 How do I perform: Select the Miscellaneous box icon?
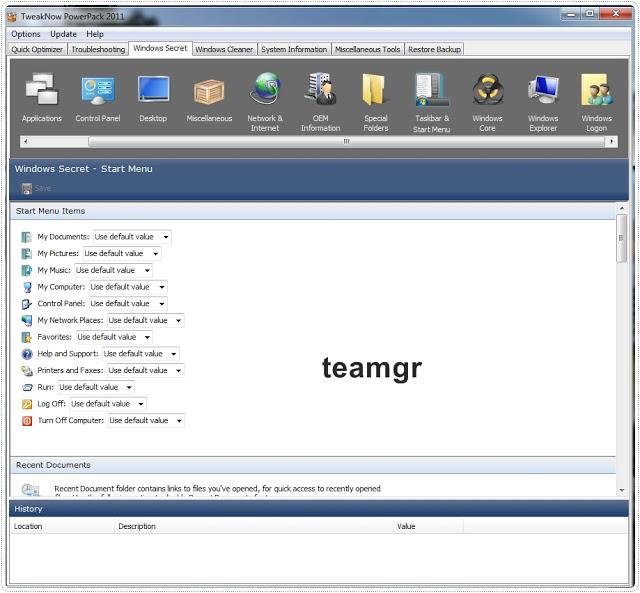coord(209,91)
